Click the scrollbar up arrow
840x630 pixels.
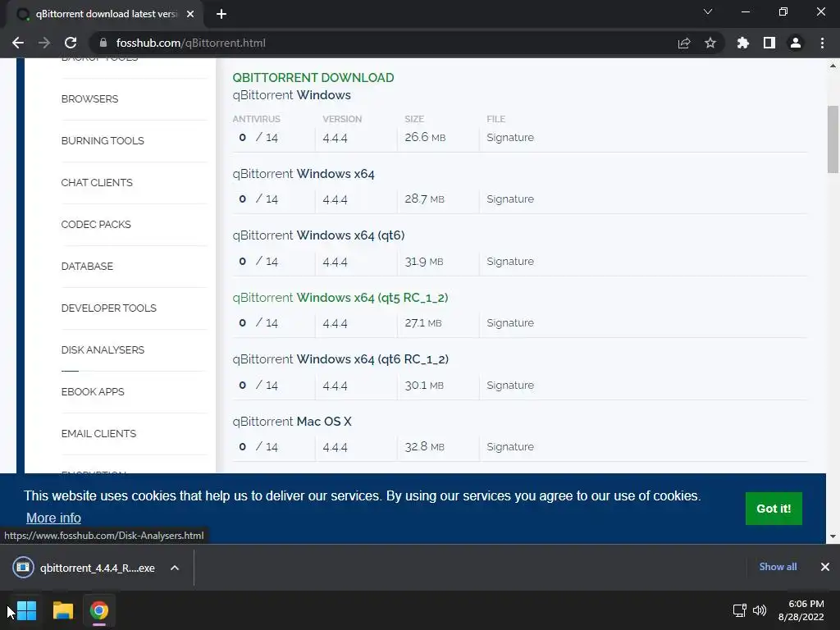[x=833, y=66]
